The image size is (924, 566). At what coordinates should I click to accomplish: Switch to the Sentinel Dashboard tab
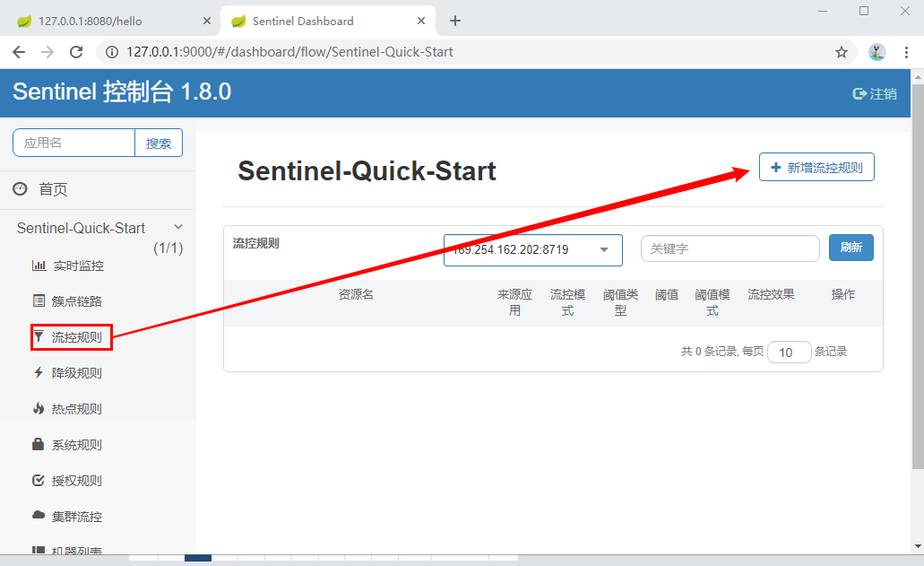[328, 21]
